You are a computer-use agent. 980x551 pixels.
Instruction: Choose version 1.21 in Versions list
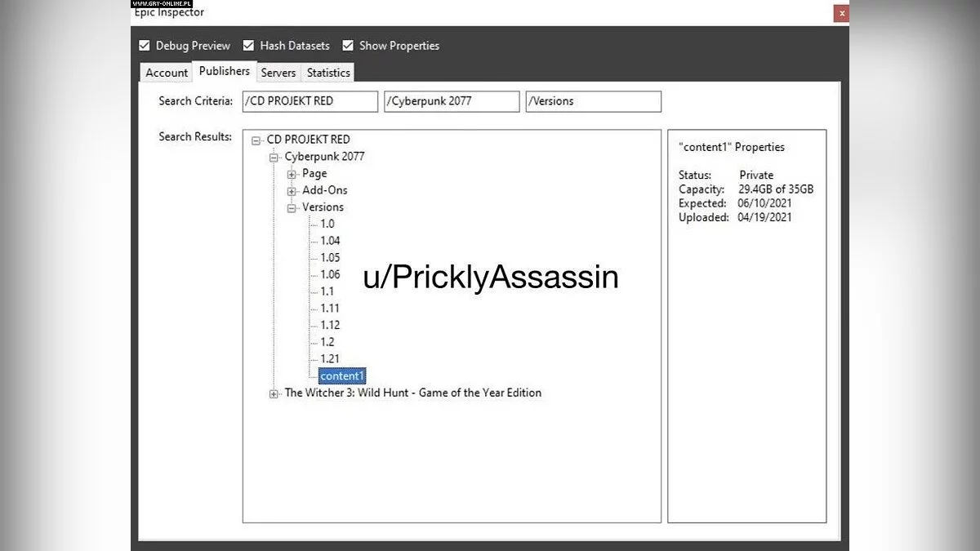pos(330,359)
